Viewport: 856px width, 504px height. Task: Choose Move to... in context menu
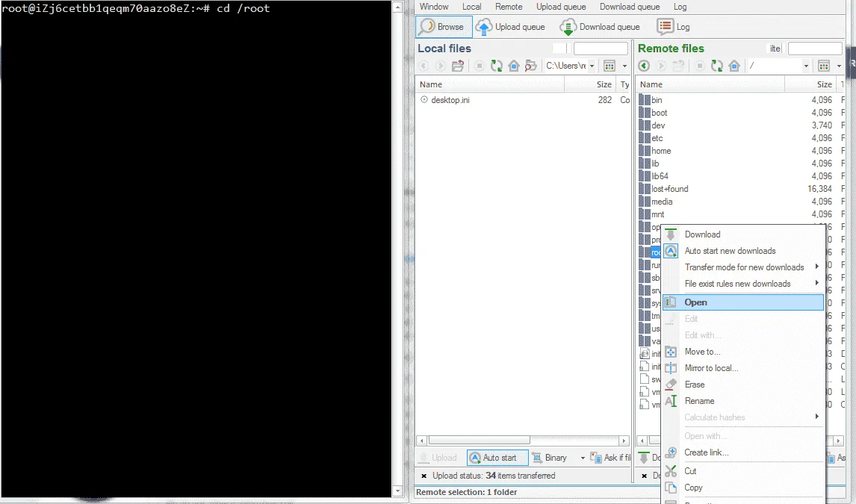point(742,352)
